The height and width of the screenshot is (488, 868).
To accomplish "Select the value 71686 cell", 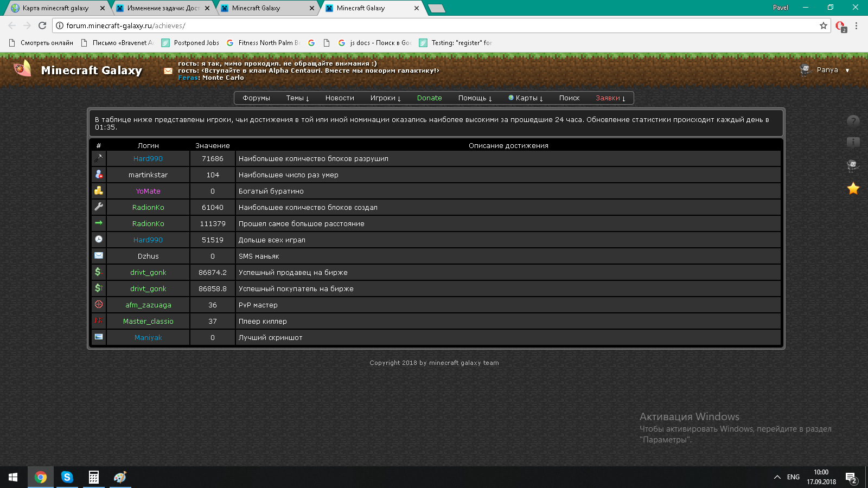I will coord(213,159).
